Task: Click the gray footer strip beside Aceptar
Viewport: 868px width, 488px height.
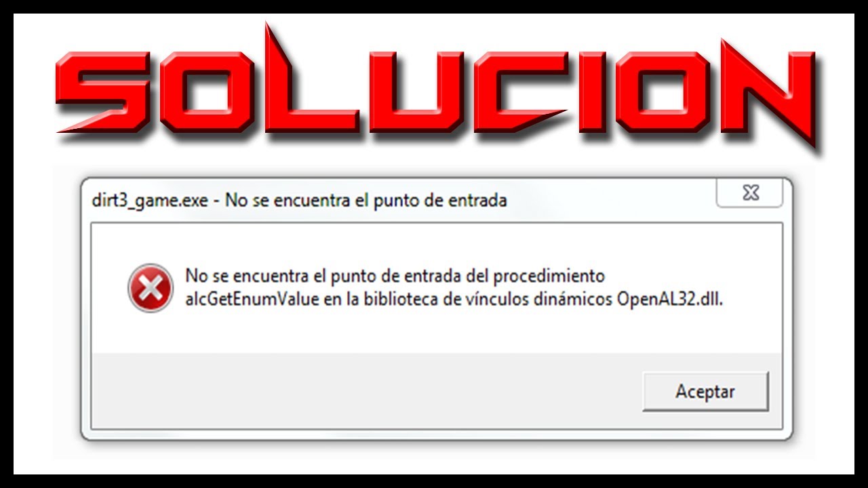Action: click(x=366, y=391)
